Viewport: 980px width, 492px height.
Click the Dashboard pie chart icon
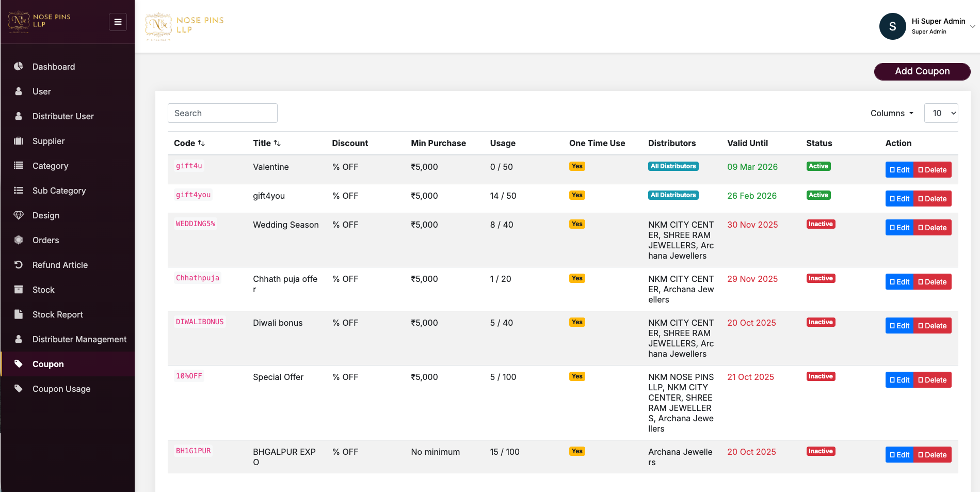[19, 67]
